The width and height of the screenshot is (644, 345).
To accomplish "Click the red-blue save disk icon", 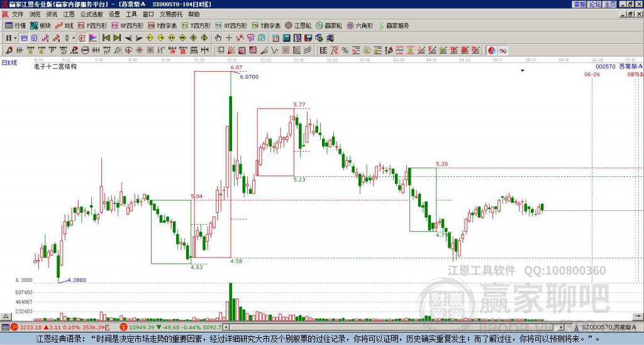I will 308,38.
